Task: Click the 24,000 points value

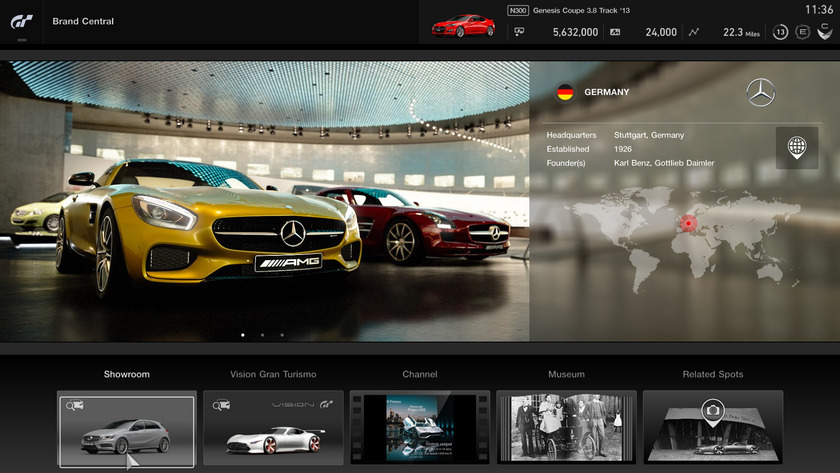Action: pos(661,32)
